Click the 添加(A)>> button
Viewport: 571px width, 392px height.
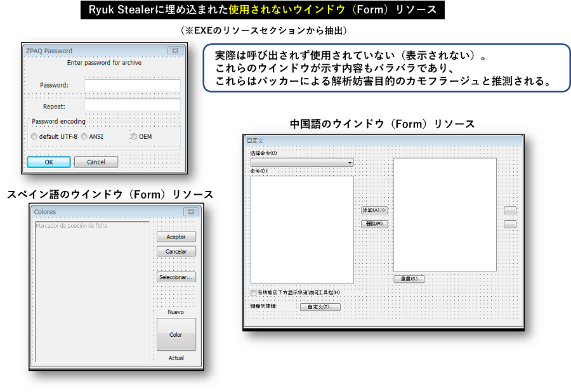tap(374, 210)
